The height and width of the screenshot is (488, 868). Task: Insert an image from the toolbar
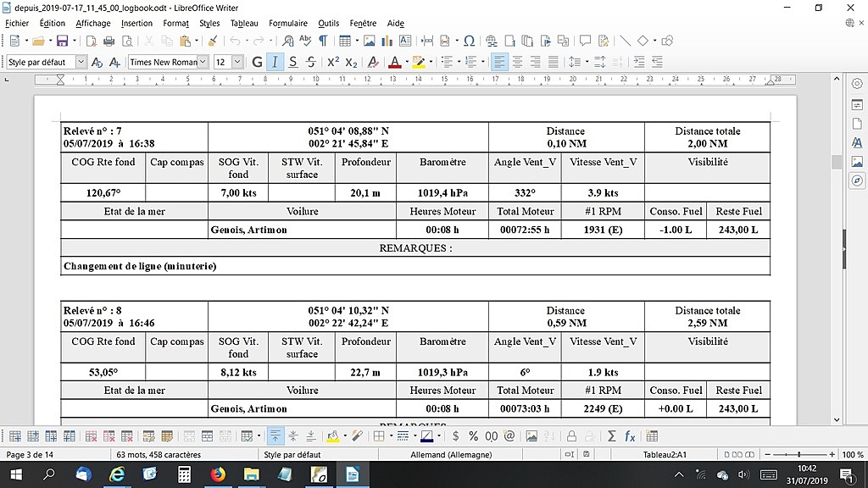[x=370, y=41]
